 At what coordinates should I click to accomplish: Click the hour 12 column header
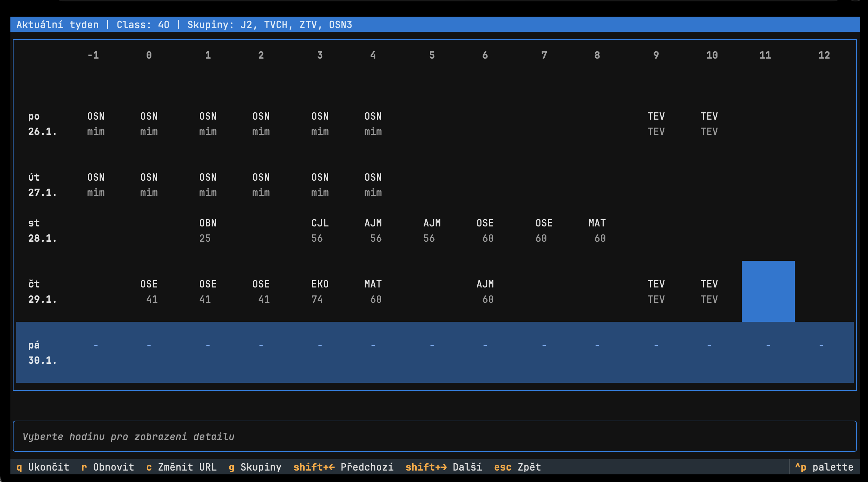coord(824,55)
